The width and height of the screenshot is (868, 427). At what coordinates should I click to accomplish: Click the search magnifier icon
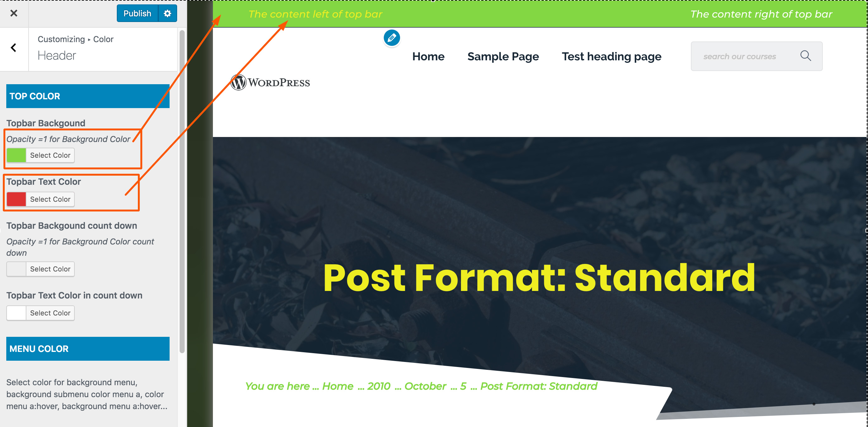coord(805,56)
